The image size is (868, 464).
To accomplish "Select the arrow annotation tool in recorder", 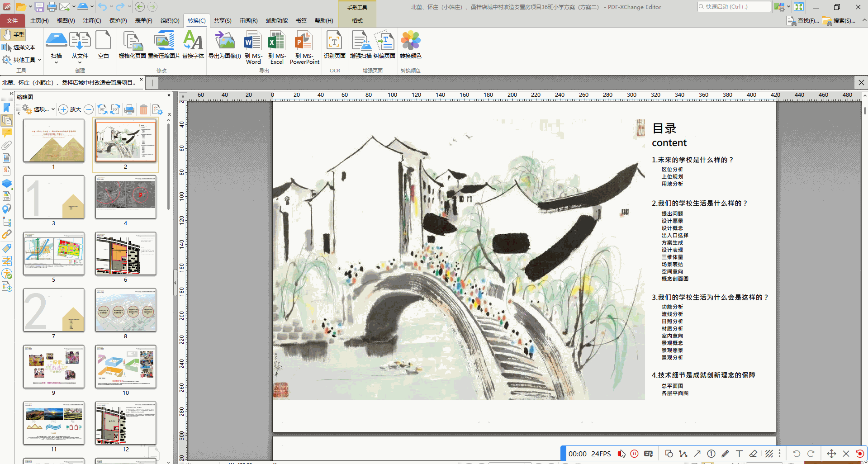I will pos(697,454).
